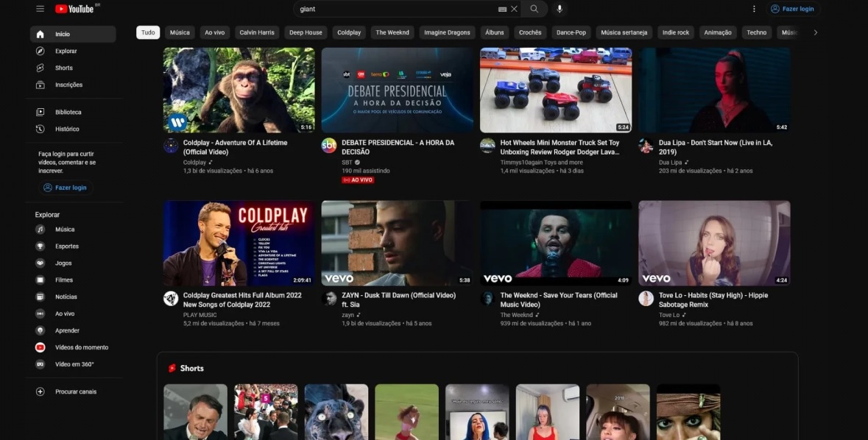This screenshot has width=868, height=440.
Task: Click Tove Lo channel avatar
Action: [646, 298]
